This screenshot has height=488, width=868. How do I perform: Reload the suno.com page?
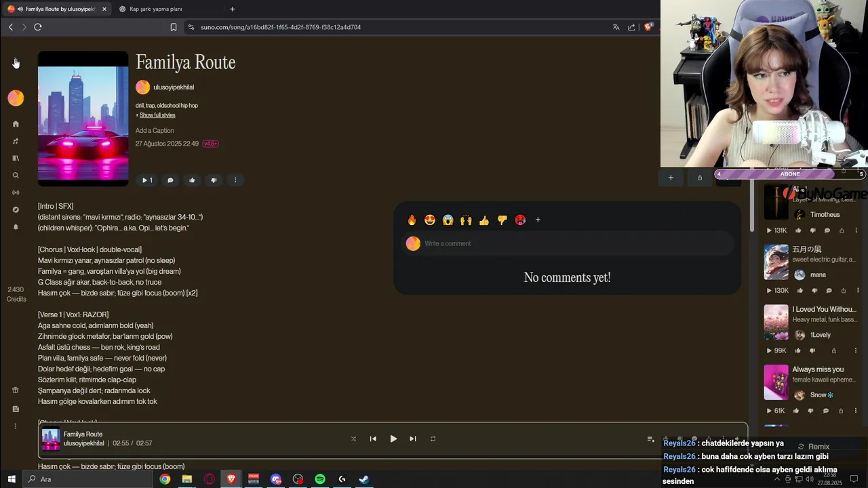[x=38, y=27]
